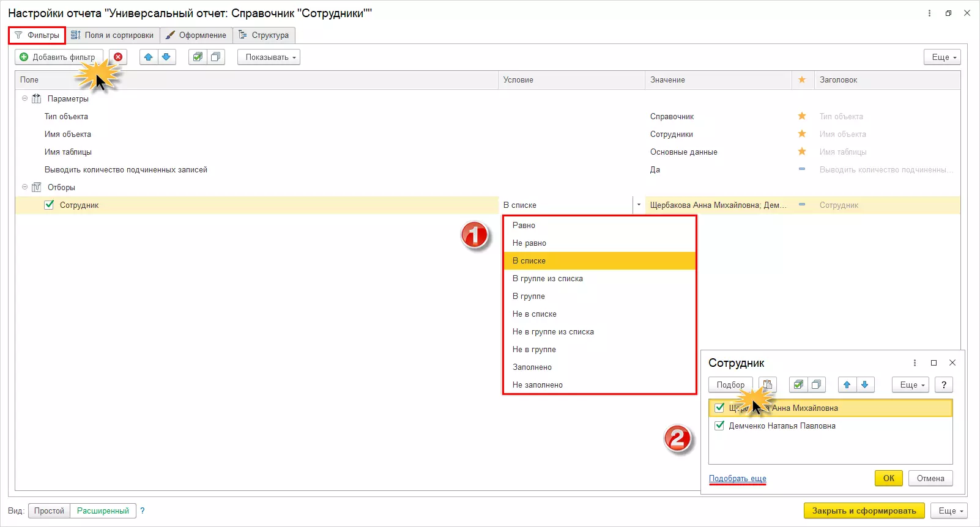Click the Добавить фильтр button
Viewport: 980px width, 527px height.
tap(59, 57)
